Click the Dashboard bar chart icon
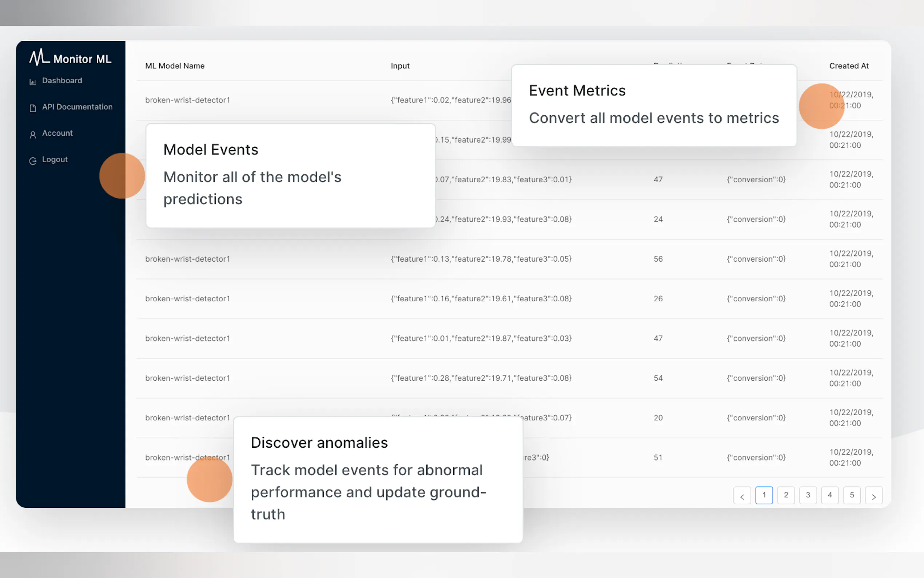924x578 pixels. click(33, 82)
